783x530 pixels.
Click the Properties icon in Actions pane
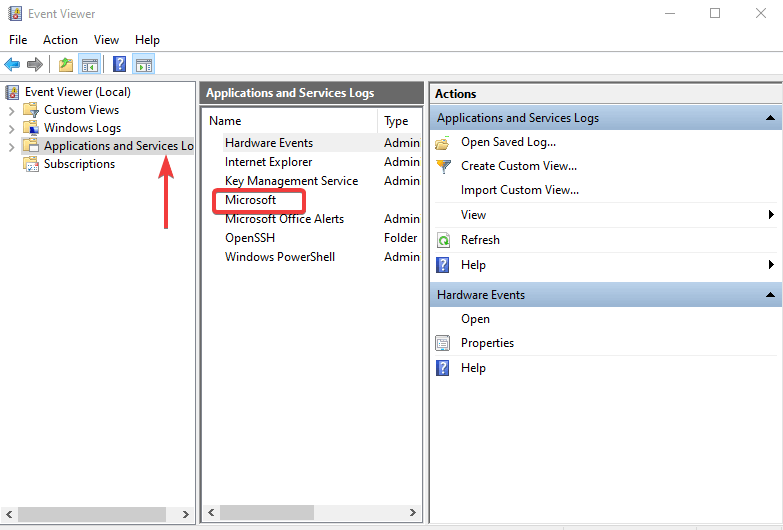tap(443, 343)
